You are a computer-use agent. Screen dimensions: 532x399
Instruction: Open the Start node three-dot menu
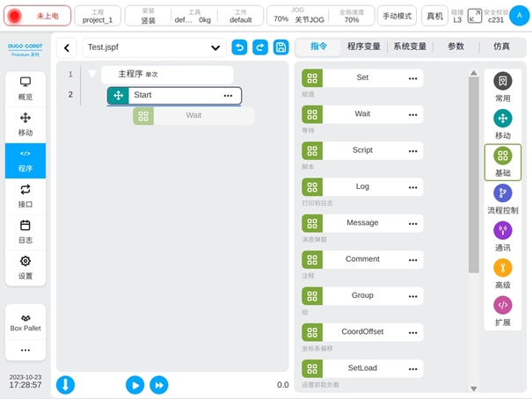tap(229, 95)
